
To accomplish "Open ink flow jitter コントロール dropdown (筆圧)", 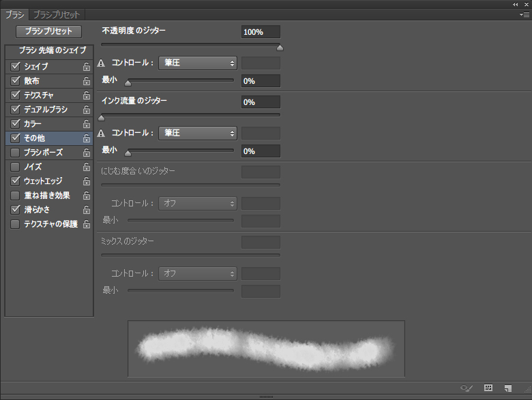I will click(x=198, y=134).
